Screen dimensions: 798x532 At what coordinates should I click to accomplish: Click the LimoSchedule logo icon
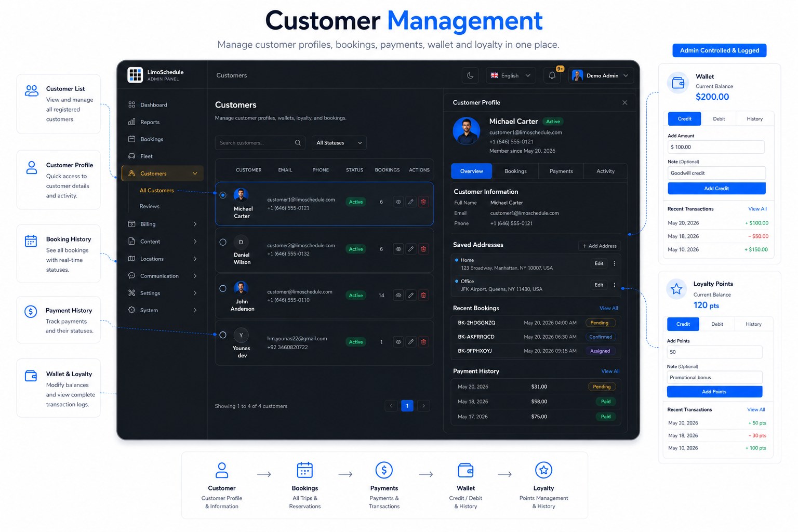[x=135, y=75]
